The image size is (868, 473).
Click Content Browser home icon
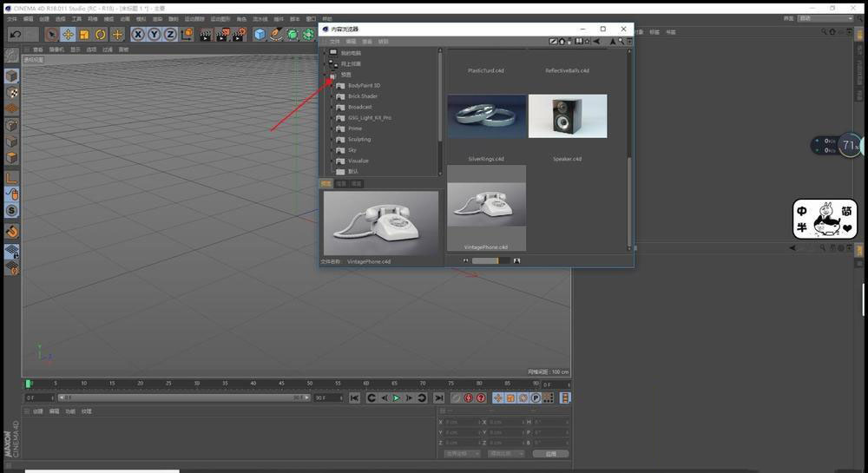point(562,42)
